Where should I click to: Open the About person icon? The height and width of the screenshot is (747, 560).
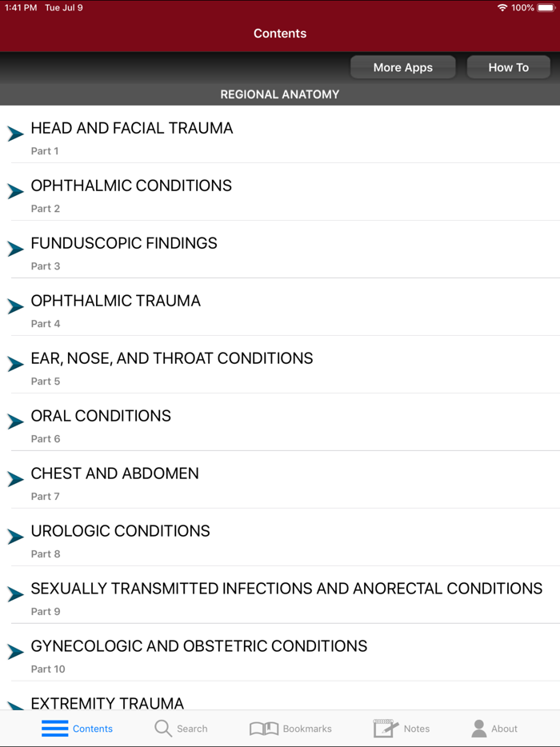click(x=478, y=728)
